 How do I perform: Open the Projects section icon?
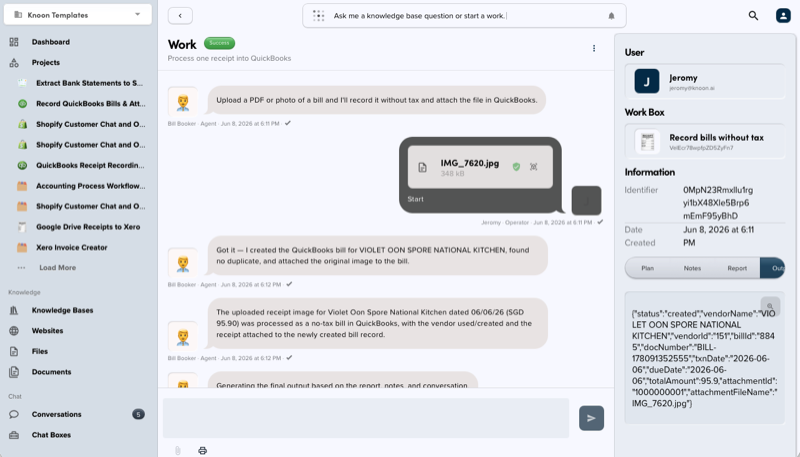tap(14, 62)
